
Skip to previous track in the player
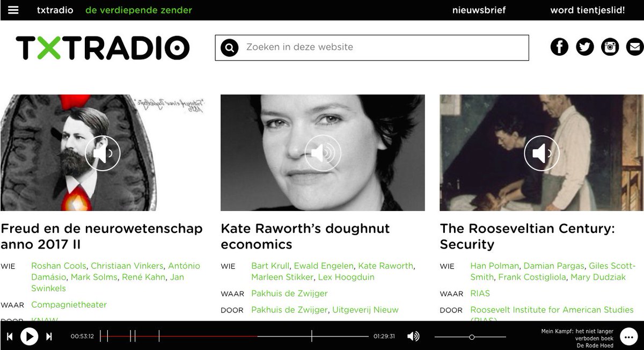pyautogui.click(x=10, y=337)
